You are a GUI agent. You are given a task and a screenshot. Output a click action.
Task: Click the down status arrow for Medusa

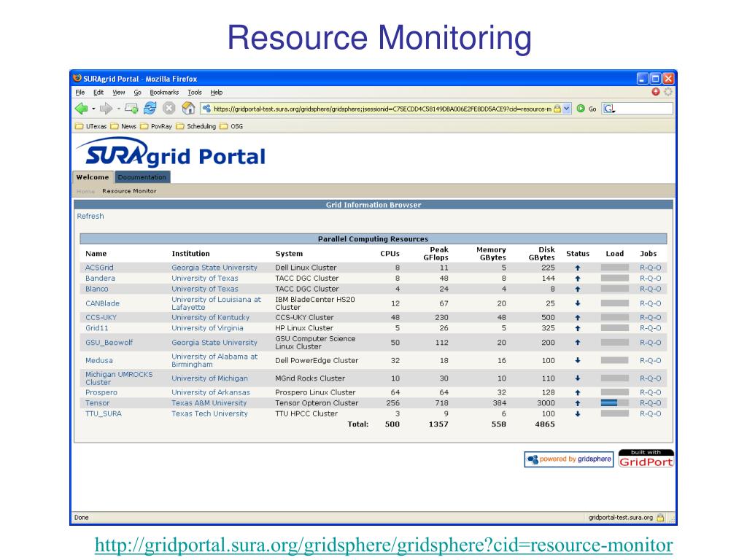578,360
